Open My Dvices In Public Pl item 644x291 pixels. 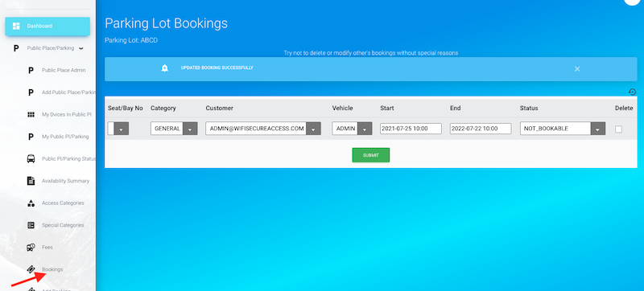click(67, 115)
